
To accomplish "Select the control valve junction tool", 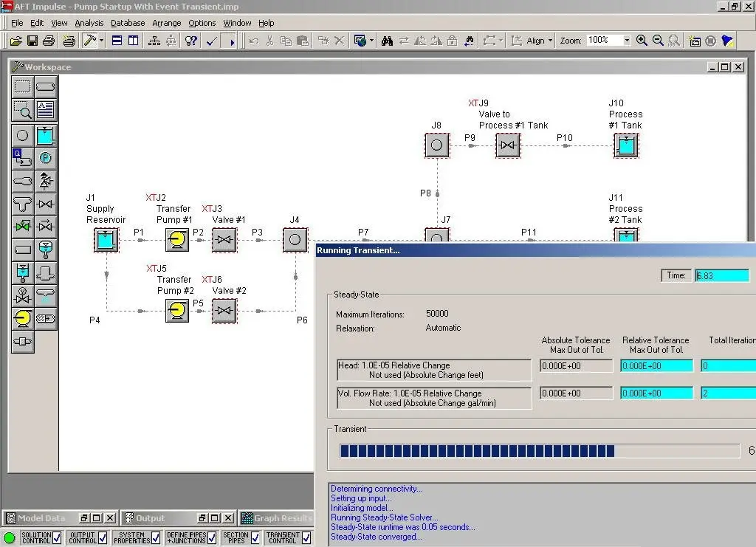I will (23, 227).
